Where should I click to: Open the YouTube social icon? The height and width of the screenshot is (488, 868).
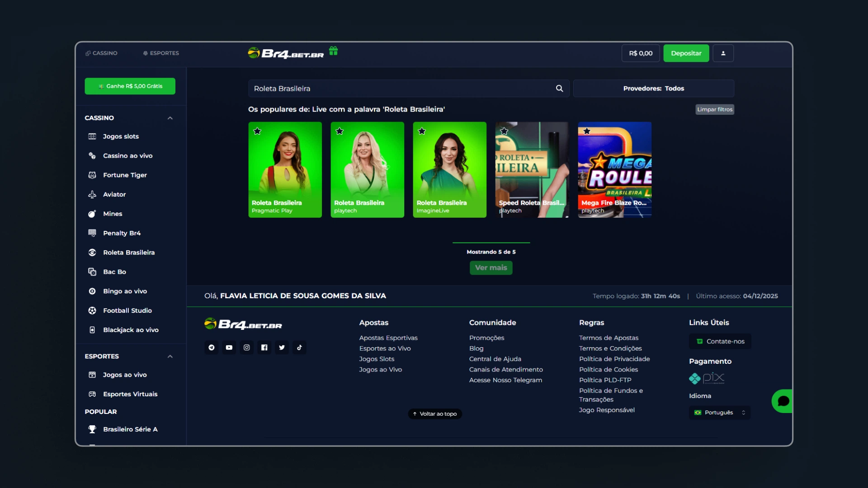tap(229, 347)
